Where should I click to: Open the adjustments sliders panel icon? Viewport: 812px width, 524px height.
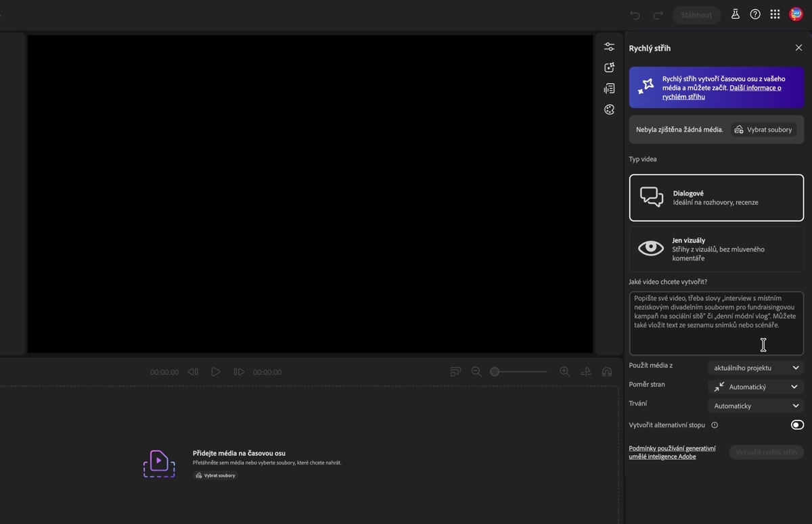pyautogui.click(x=609, y=47)
